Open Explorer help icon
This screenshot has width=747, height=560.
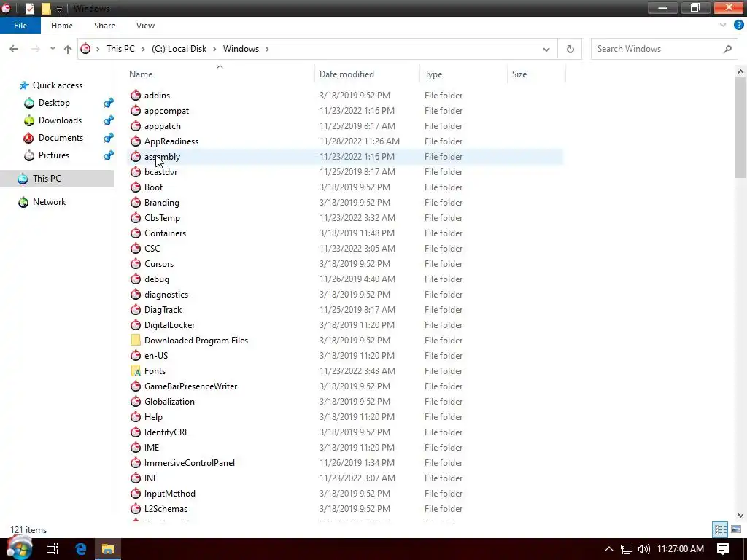[x=738, y=26]
